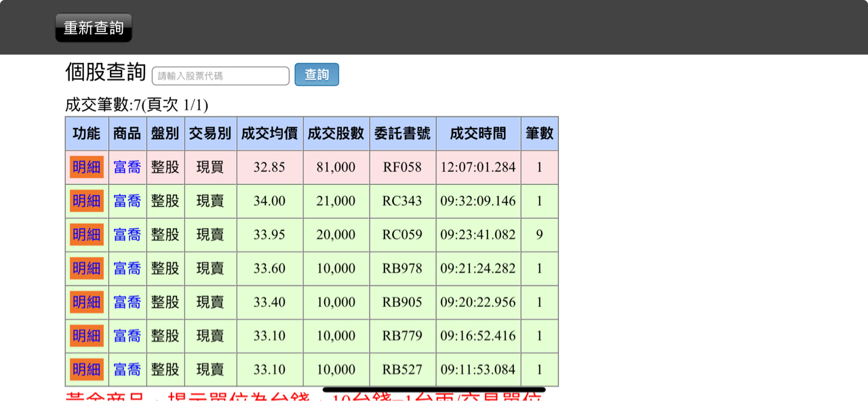The width and height of the screenshot is (868, 401).
Task: Click 富喬 link for order RB978
Action: [127, 268]
